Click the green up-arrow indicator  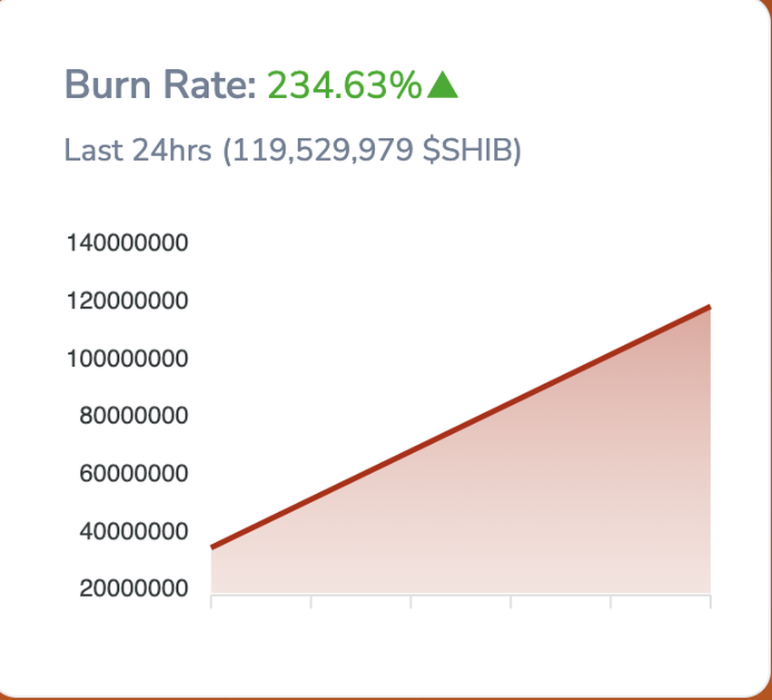tap(442, 87)
